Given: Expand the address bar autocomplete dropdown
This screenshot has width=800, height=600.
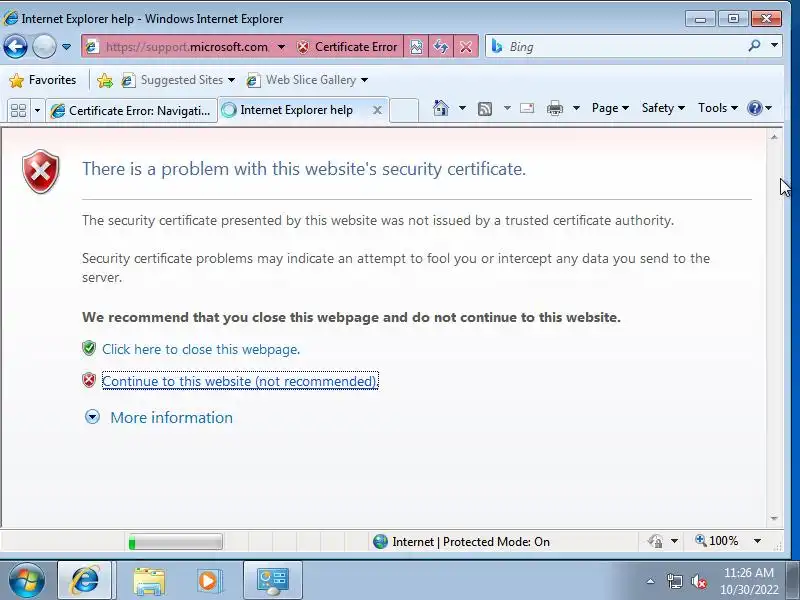Looking at the screenshot, I should 281,47.
